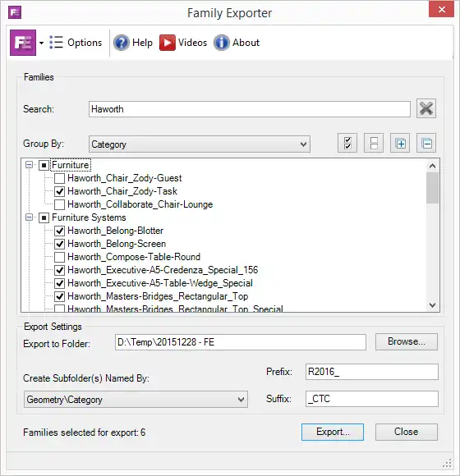Click the Uncheck All families icon
This screenshot has height=476, width=460.
click(x=374, y=143)
